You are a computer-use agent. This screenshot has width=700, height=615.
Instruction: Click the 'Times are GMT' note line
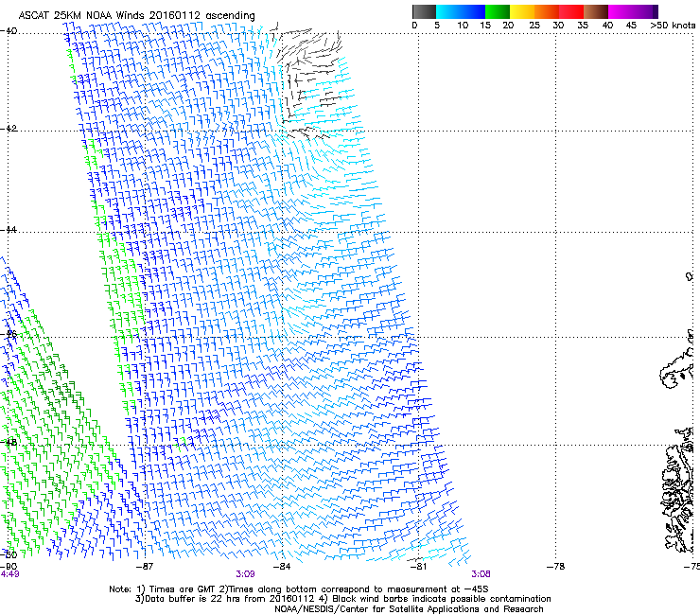(x=299, y=589)
